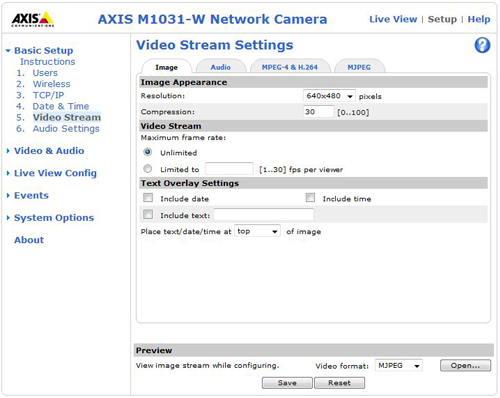The image size is (500, 398).
Task: Open the About page link
Action: coord(29,240)
